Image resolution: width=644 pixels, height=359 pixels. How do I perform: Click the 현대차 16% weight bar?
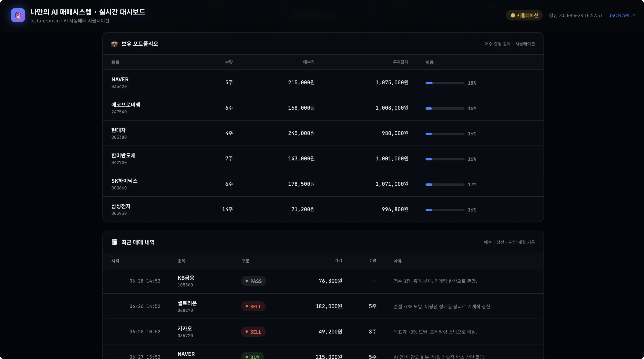pos(445,134)
